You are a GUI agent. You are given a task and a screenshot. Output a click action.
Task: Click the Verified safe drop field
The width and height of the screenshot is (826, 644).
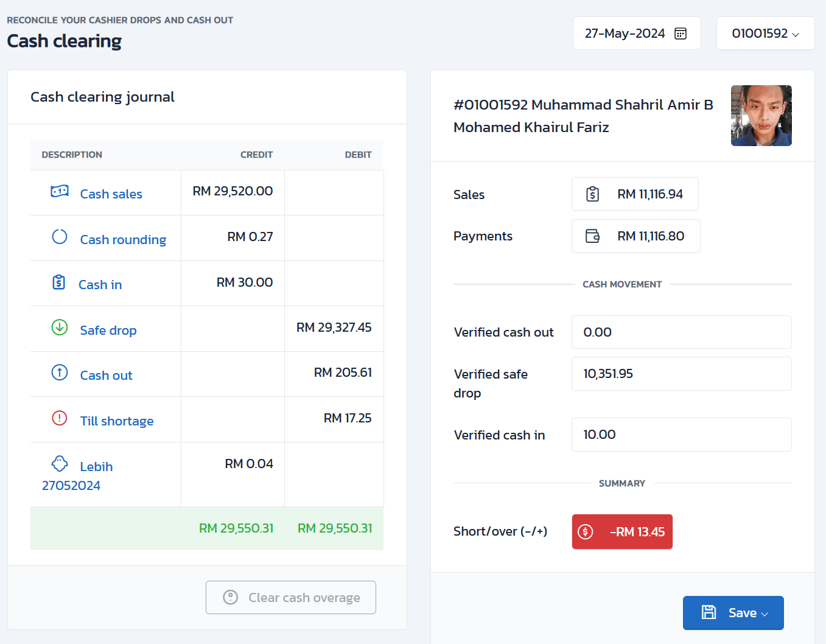pos(681,374)
